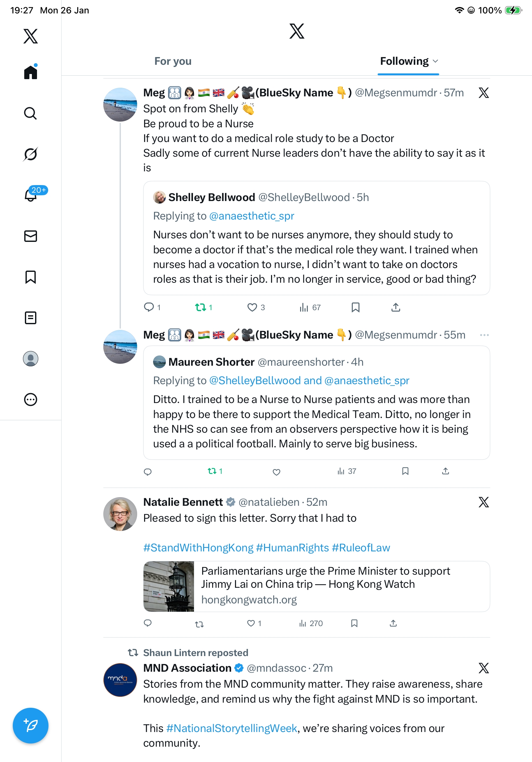
Task: Bookmark Natalie Bennett's post
Action: 354,623
